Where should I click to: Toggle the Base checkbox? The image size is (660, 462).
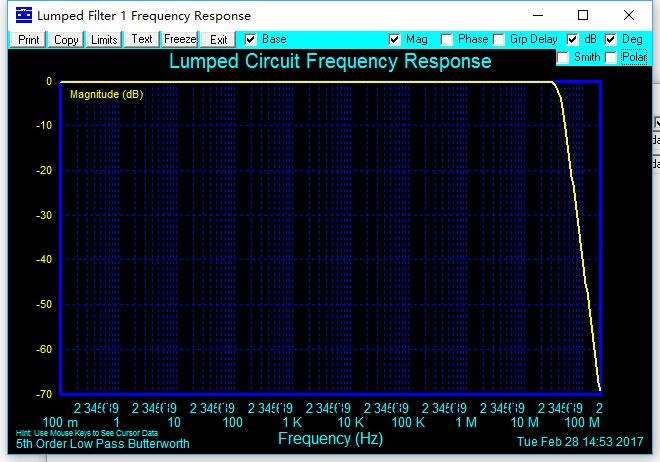click(x=250, y=40)
